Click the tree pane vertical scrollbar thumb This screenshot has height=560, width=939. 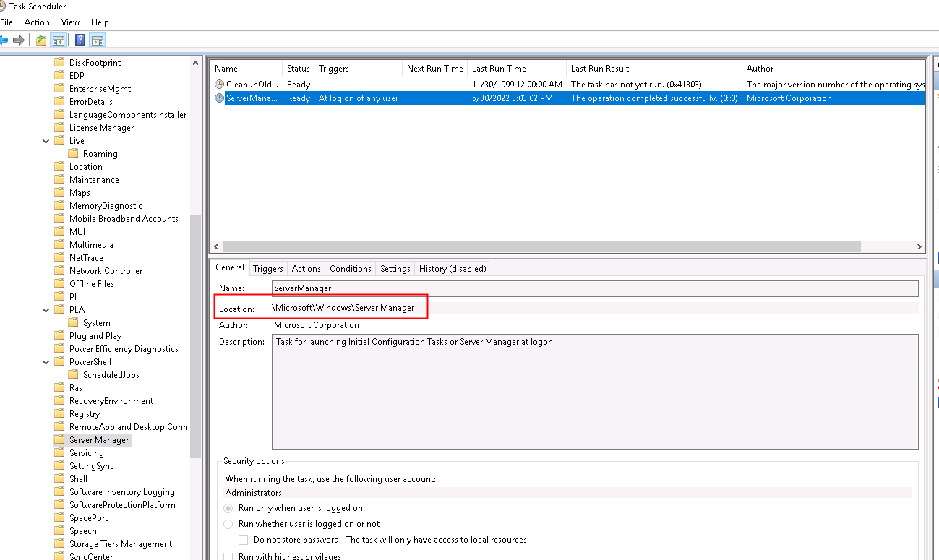196,336
